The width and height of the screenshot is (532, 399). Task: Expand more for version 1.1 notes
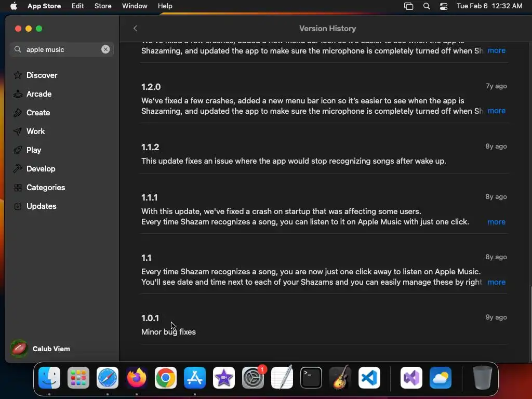(496, 282)
